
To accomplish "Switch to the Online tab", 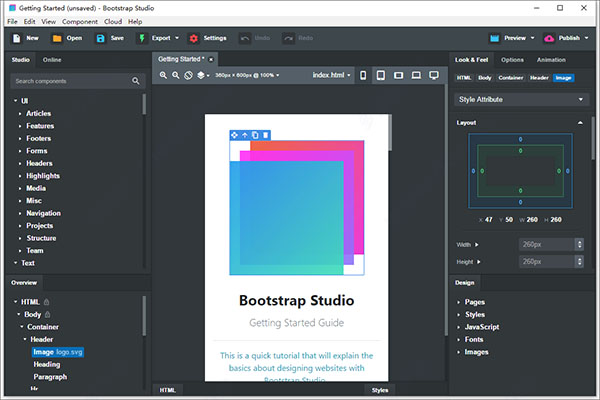I will coord(52,60).
